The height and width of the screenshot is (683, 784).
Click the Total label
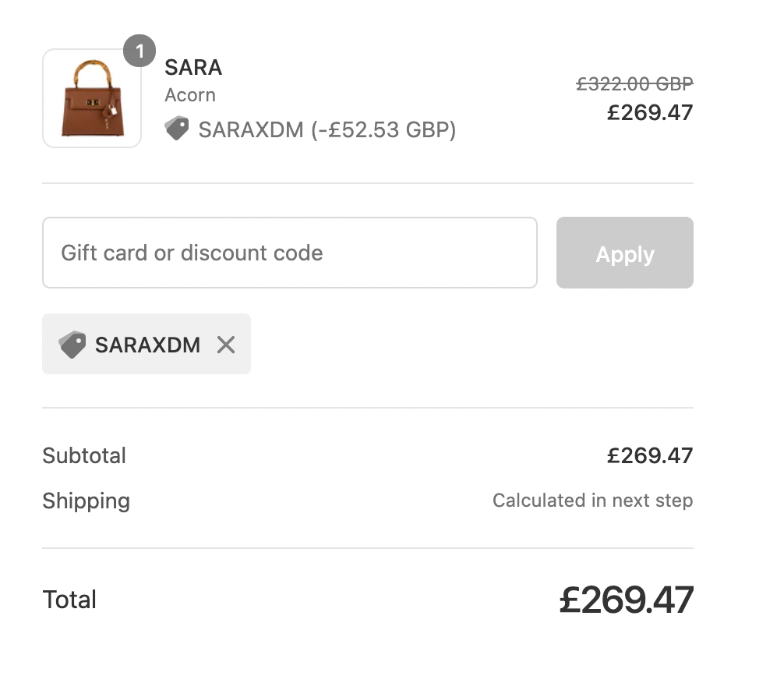click(69, 600)
